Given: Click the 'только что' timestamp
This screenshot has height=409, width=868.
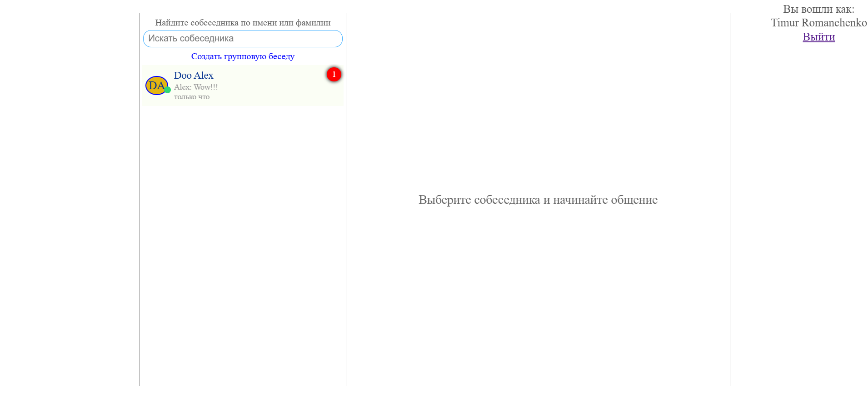Looking at the screenshot, I should (192, 97).
